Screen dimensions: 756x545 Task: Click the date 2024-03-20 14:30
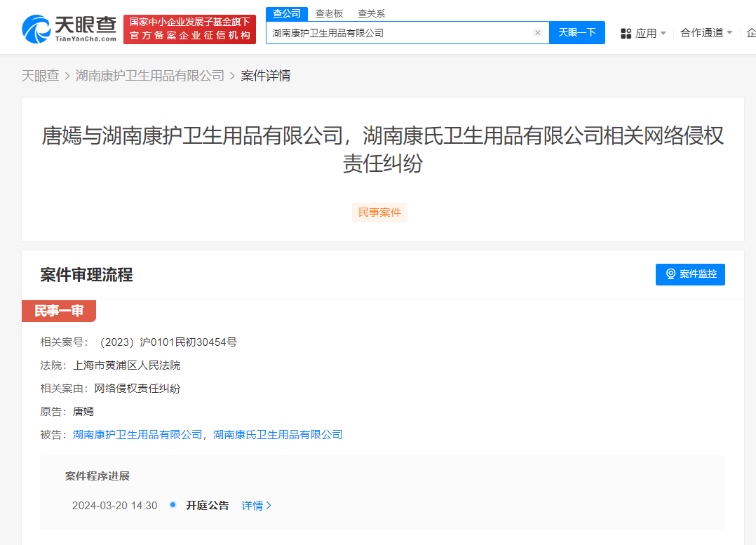(x=115, y=506)
